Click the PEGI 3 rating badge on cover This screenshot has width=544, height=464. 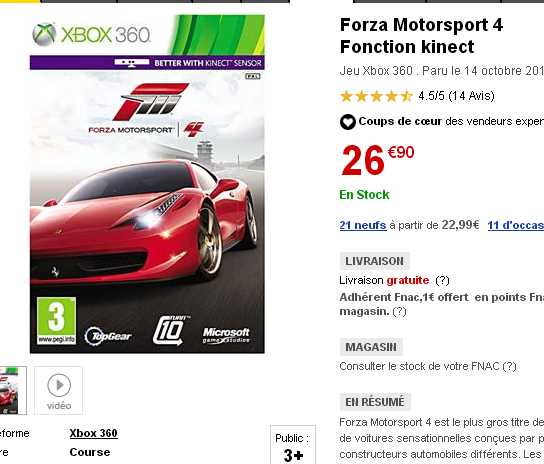coord(56,321)
